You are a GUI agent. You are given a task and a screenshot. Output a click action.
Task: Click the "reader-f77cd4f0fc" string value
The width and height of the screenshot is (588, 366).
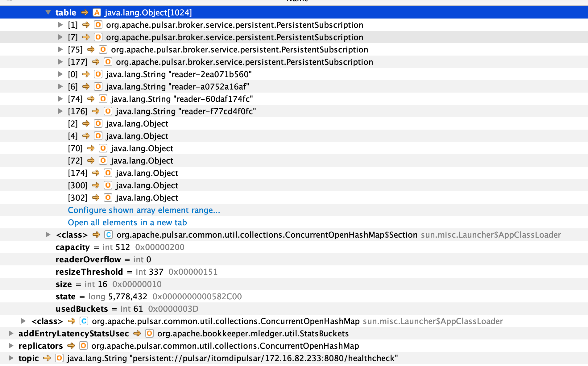[217, 111]
